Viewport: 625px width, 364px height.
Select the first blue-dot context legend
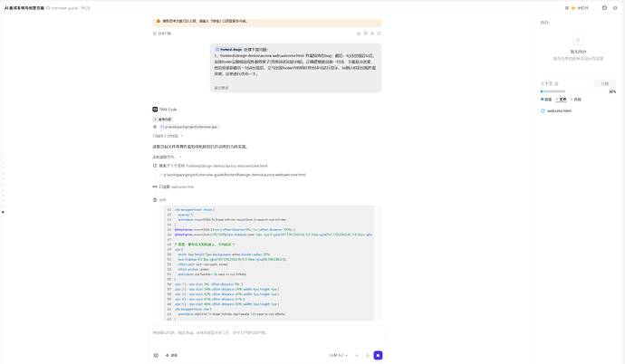pos(546,100)
